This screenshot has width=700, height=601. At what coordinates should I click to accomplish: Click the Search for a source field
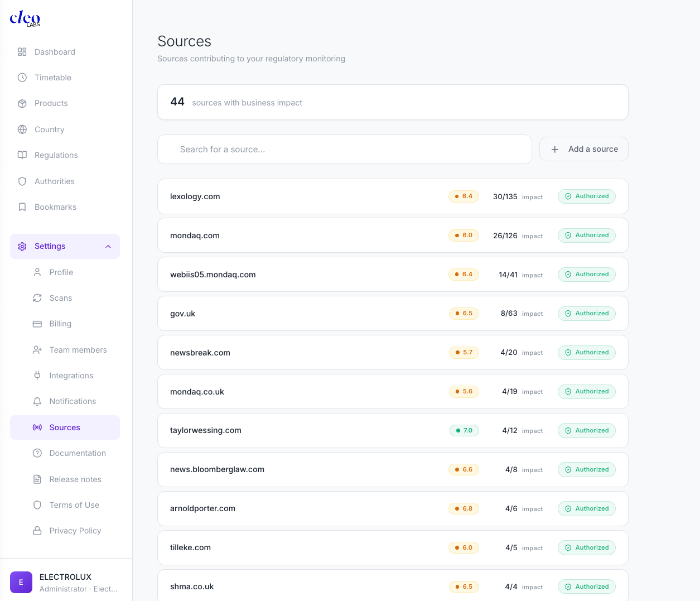click(345, 150)
